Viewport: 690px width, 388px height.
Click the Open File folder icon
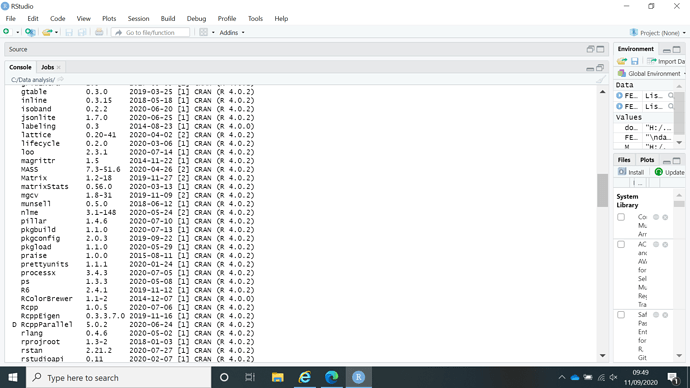[47, 32]
